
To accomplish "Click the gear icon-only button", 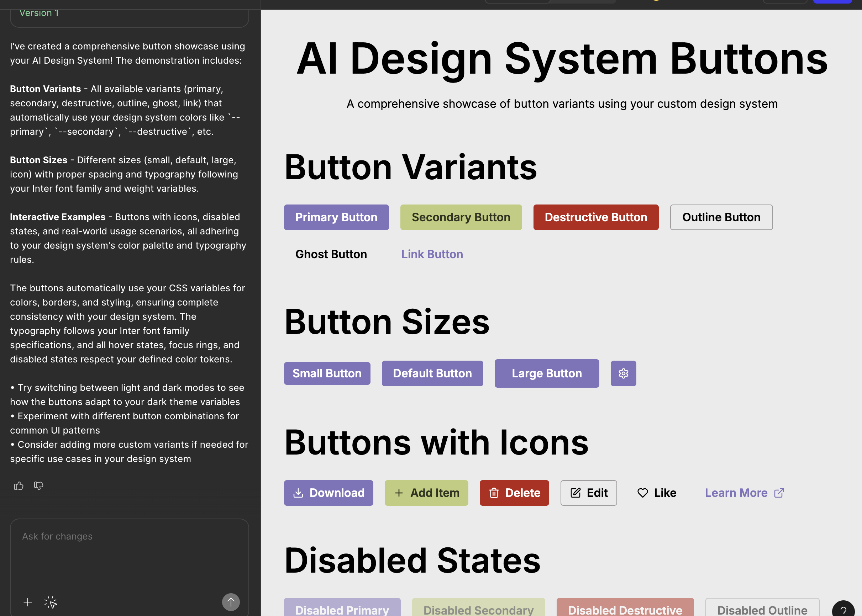I will click(x=623, y=373).
